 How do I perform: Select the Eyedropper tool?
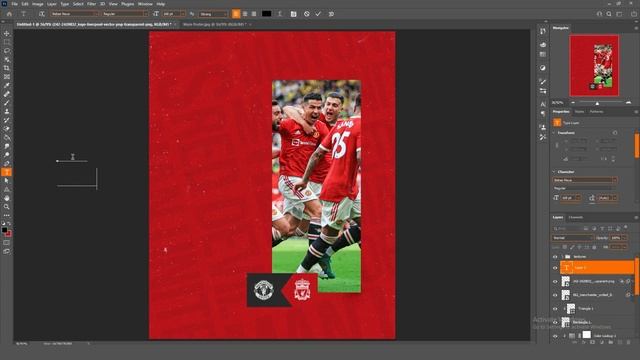click(x=7, y=85)
